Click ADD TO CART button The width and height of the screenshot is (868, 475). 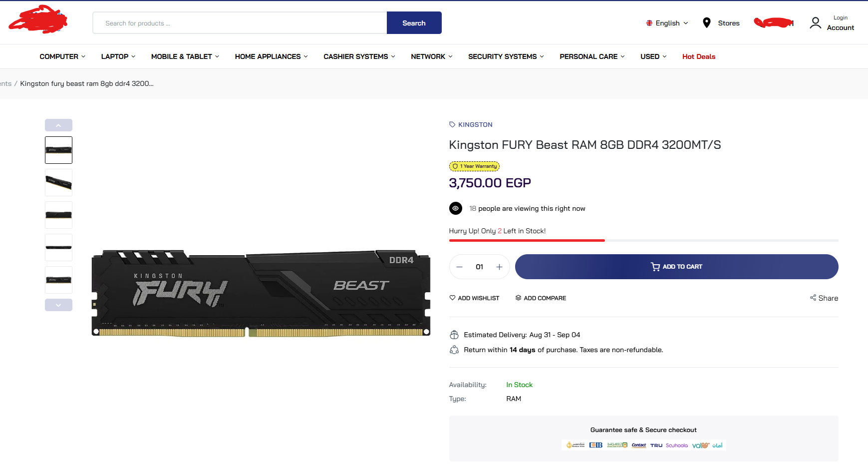tap(677, 267)
